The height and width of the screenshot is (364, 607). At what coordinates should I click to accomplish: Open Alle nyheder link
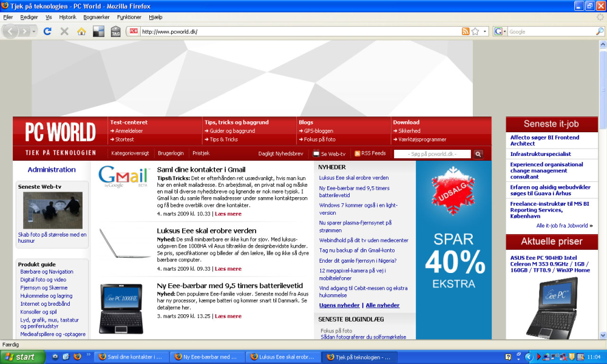click(382, 305)
